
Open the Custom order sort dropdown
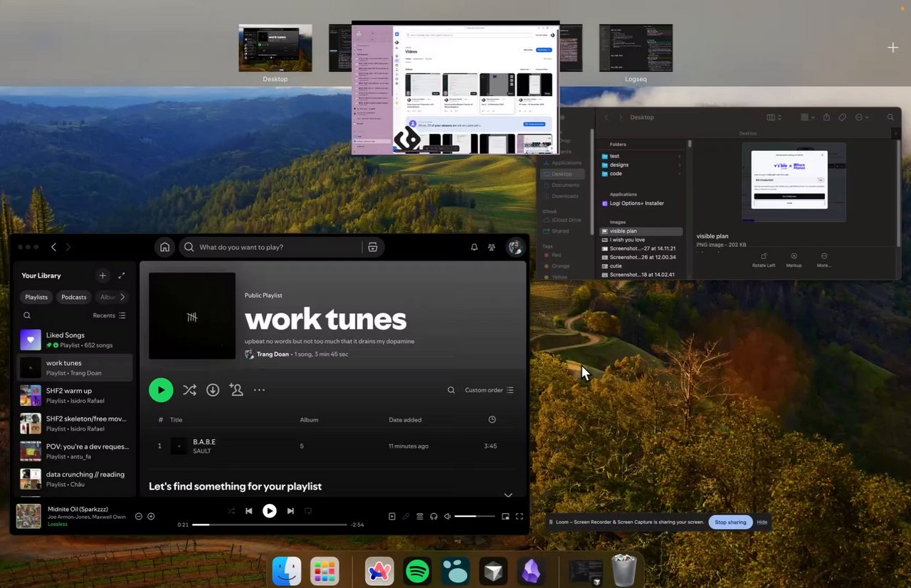[489, 390]
